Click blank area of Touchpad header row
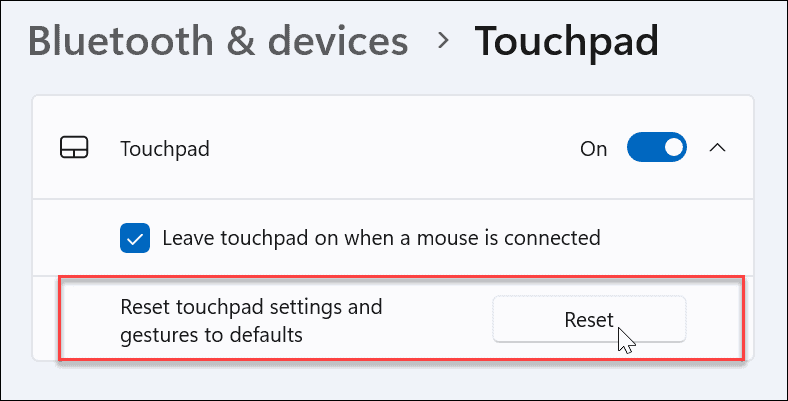Screen dimensions: 788x401 pyautogui.click(x=400, y=149)
